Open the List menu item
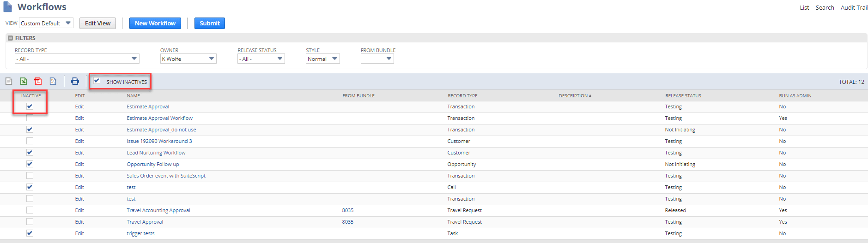The image size is (868, 243). pyautogui.click(x=804, y=7)
